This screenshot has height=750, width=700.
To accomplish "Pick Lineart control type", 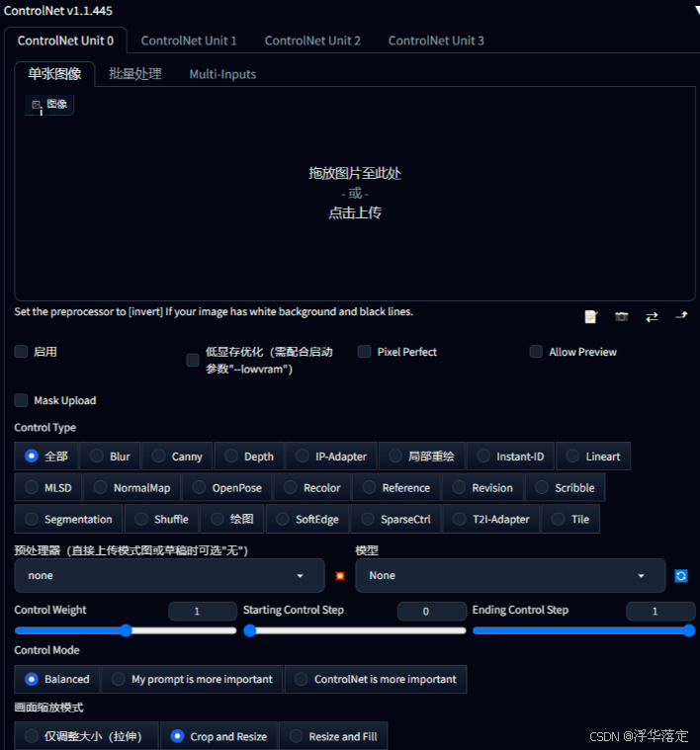I will (x=593, y=457).
